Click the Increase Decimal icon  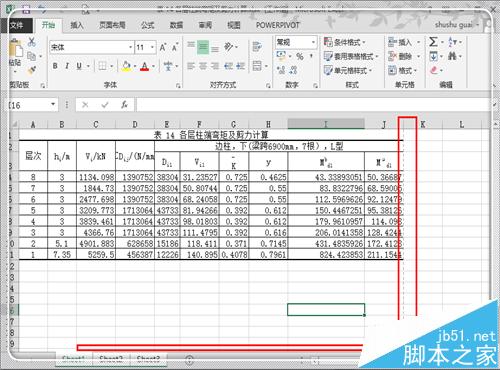(281, 70)
